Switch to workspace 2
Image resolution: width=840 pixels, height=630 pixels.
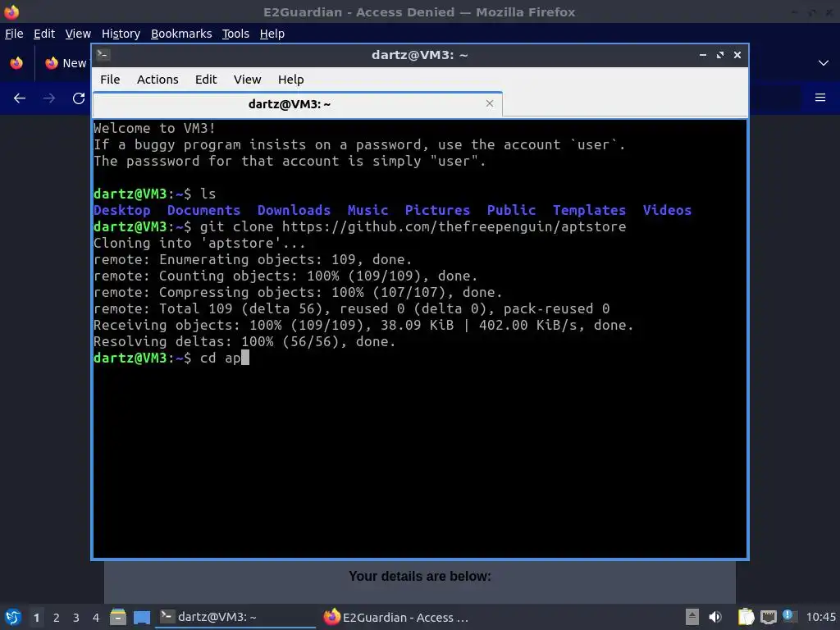click(x=57, y=618)
